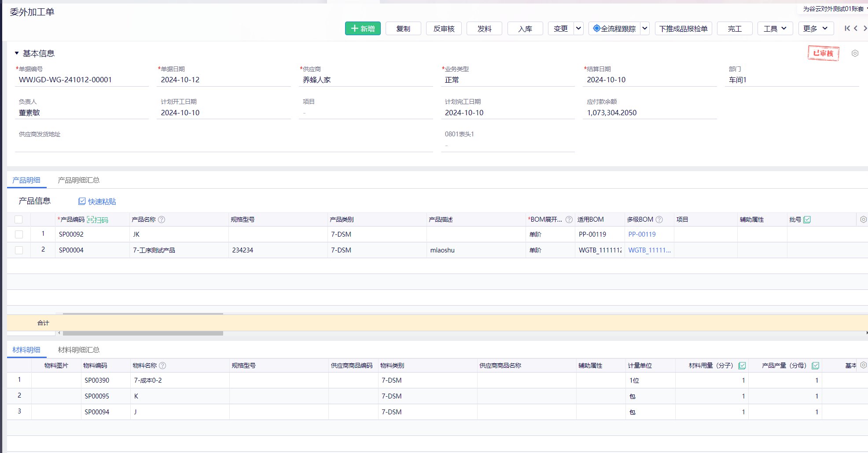Image resolution: width=868 pixels, height=453 pixels.
Task: Click help icon next to 多级BOM header
Action: click(659, 219)
